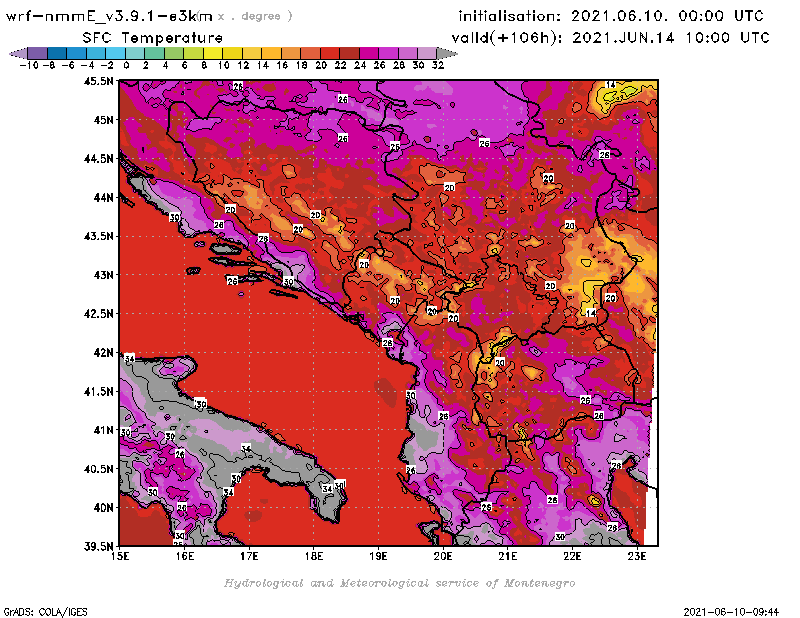This screenshot has width=800, height=618.
Task: Pick the bright yellow swatch between 8 and 10
Action: tap(213, 53)
